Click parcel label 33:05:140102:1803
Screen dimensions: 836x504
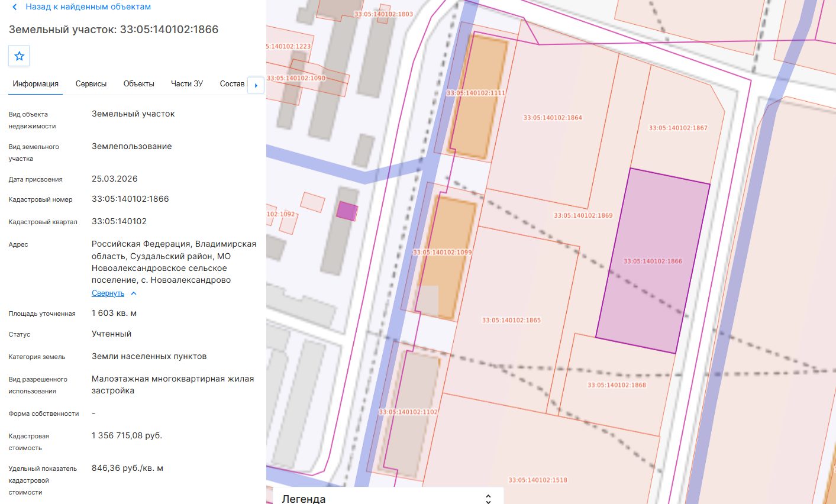tap(383, 14)
